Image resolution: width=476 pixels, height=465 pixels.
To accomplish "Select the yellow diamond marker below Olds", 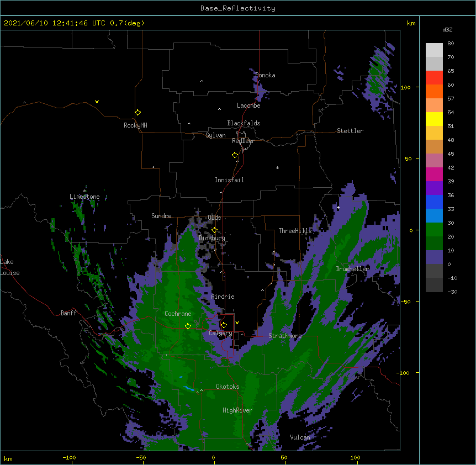I will [x=214, y=230].
